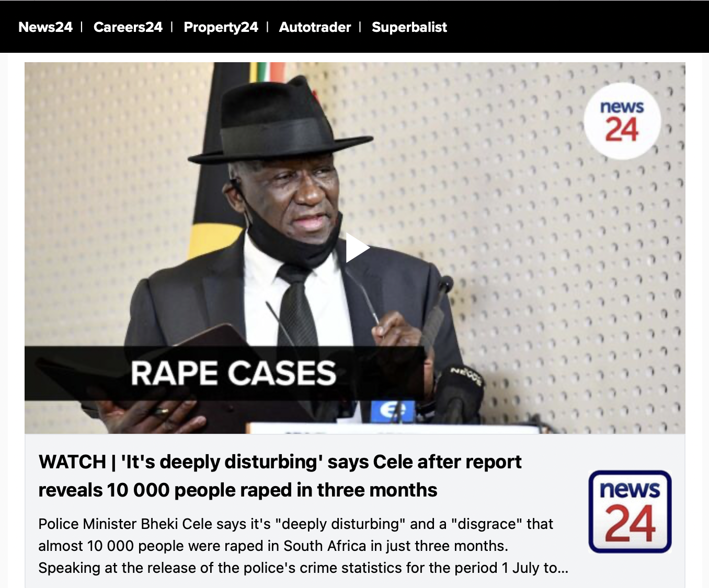Click the round news24 watermark logo in the video
Image resolution: width=709 pixels, height=588 pixels.
[622, 122]
